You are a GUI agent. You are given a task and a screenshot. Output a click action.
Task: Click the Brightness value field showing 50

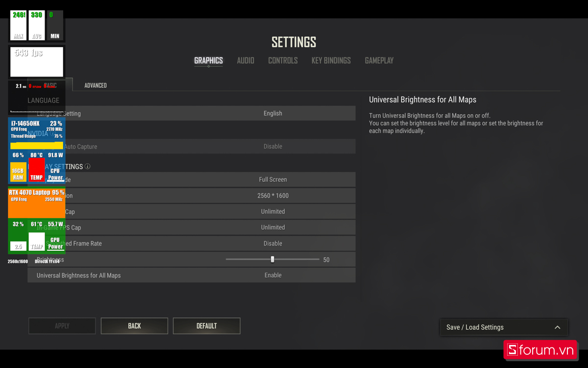click(327, 260)
